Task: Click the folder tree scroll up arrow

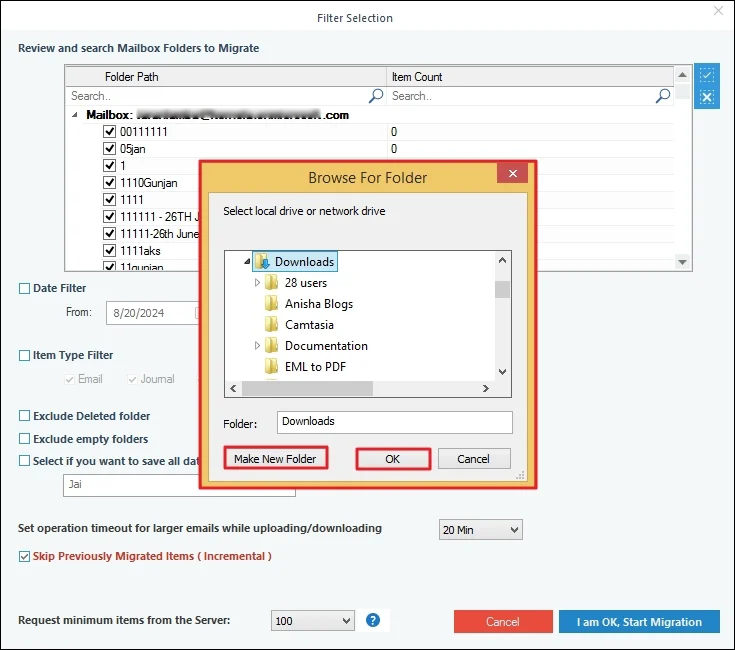Action: coord(502,260)
